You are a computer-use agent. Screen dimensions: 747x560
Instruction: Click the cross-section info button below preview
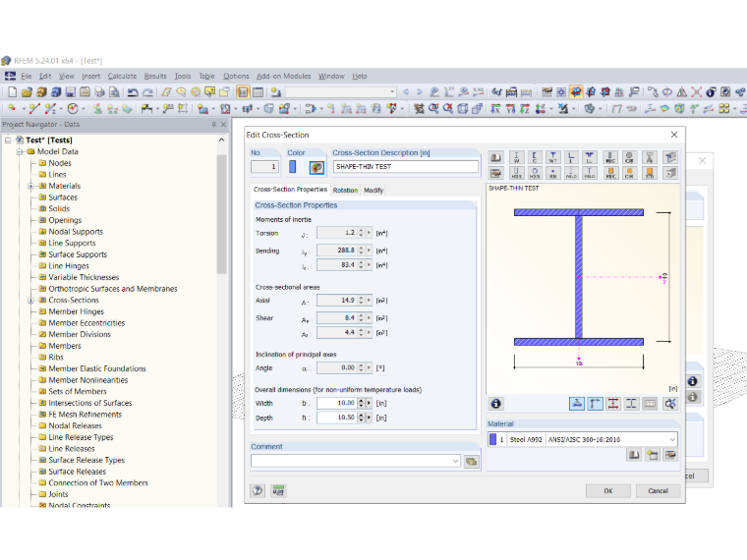point(496,404)
